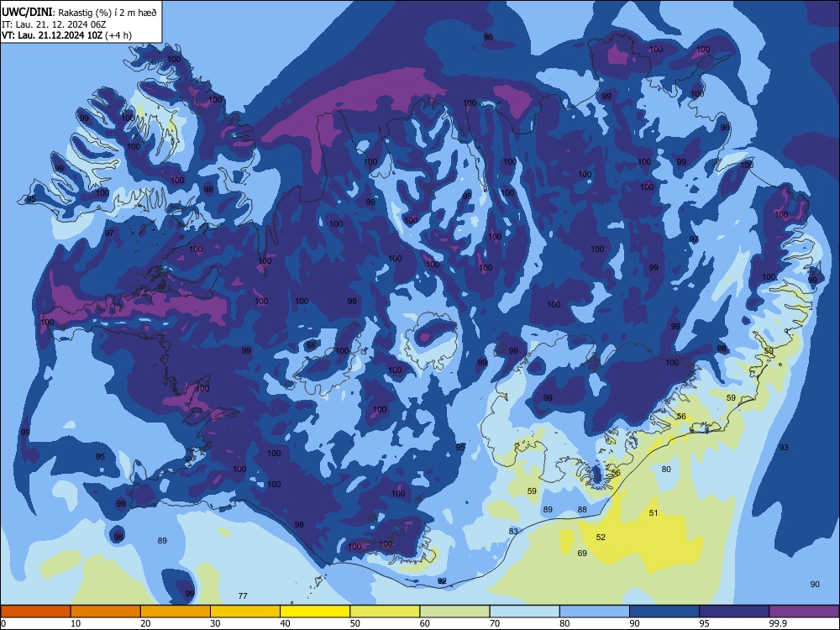Screen dimensions: 840x630
Task: Pick the humidity value '77' near the bottom coast
Action: tap(243, 596)
